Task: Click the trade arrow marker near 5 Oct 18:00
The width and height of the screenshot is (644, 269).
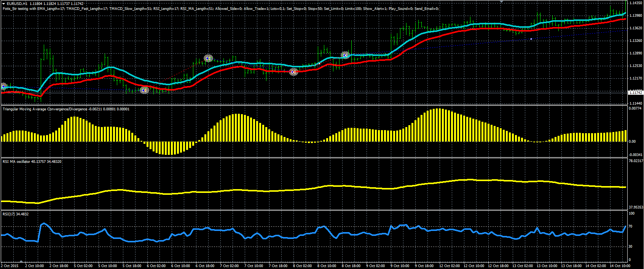Action: 144,90
